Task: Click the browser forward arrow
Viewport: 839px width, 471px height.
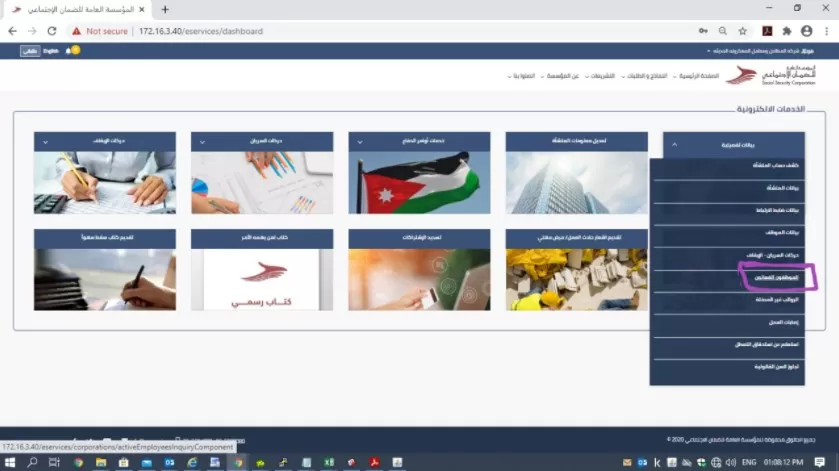Action: coord(32,31)
